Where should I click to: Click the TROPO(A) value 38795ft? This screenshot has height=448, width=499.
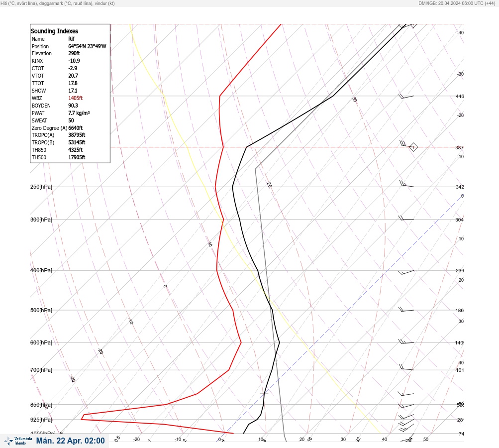(77, 135)
